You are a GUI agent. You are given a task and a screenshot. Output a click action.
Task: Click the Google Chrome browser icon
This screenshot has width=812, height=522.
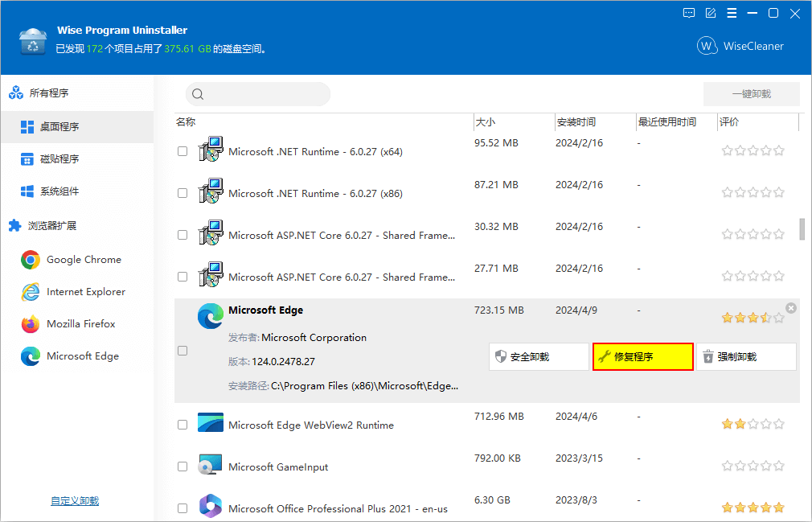click(31, 260)
